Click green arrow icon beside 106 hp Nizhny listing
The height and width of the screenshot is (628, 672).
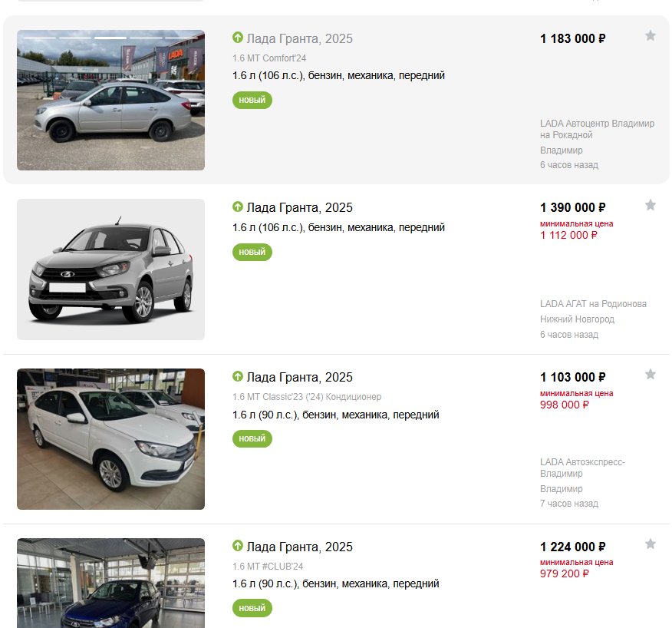pyautogui.click(x=238, y=207)
